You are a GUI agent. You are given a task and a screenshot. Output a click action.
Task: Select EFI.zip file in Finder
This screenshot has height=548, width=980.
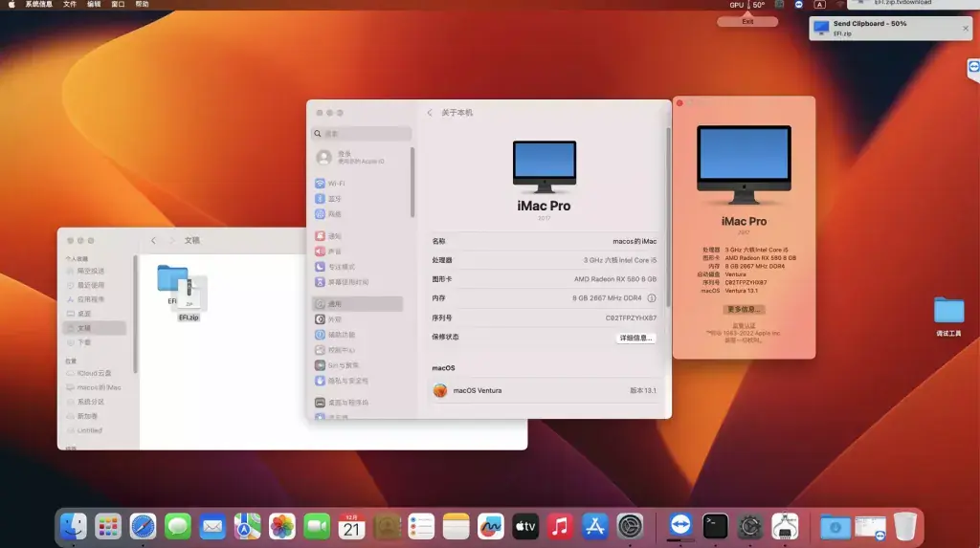coord(189,299)
